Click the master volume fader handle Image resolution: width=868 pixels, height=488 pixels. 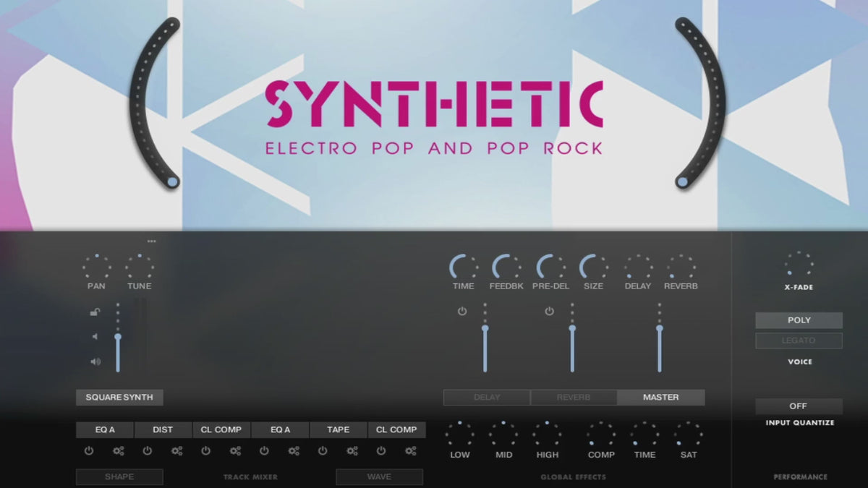tap(660, 329)
